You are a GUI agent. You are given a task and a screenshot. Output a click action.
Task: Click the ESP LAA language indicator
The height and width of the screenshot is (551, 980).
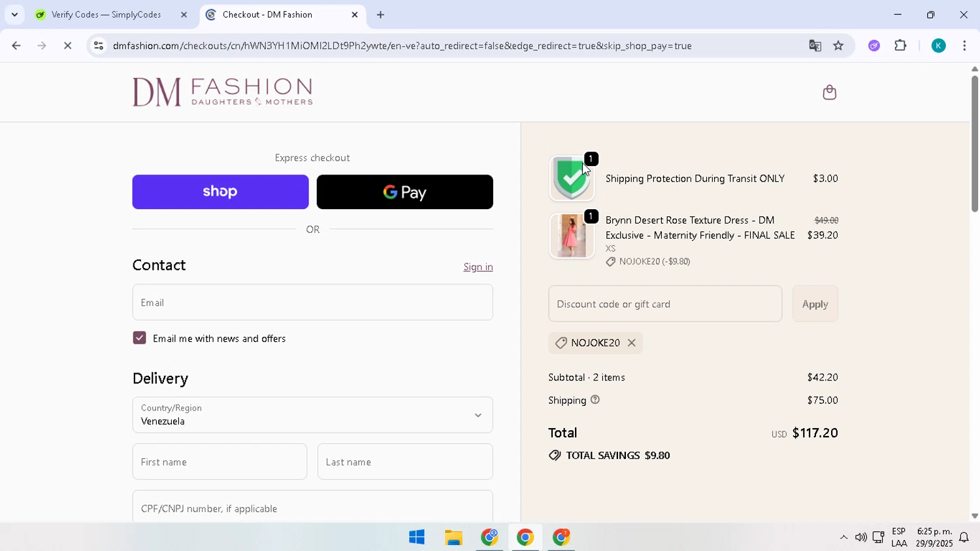pyautogui.click(x=899, y=537)
